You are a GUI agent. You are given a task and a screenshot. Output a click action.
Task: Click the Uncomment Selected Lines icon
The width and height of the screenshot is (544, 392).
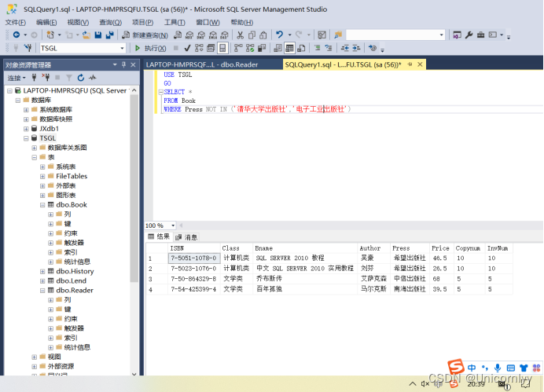[329, 48]
